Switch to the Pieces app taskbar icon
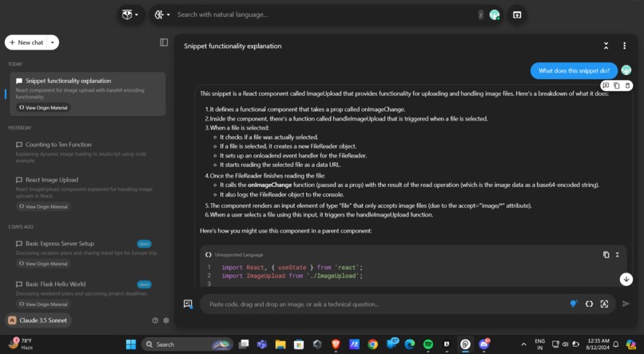This screenshot has width=644, height=354. (x=465, y=344)
